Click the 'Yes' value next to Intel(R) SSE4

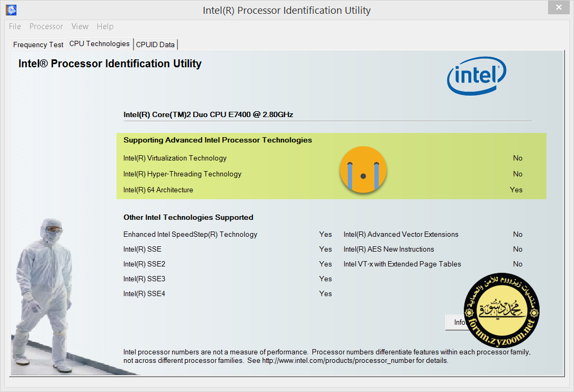tap(326, 294)
